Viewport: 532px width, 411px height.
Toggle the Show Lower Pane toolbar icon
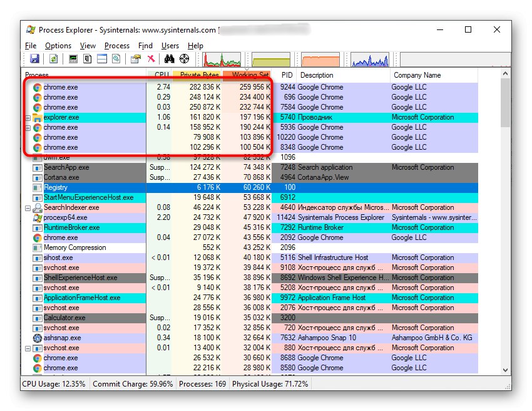(x=102, y=59)
